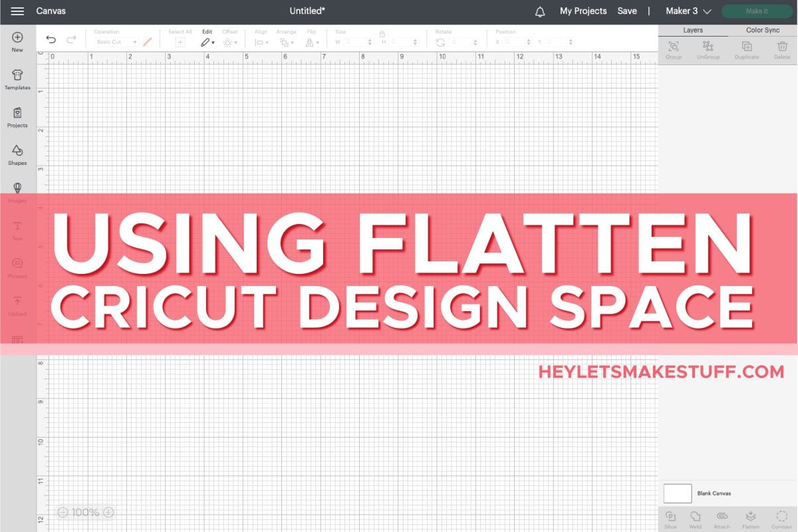
Task: Click the Save button
Action: [627, 11]
